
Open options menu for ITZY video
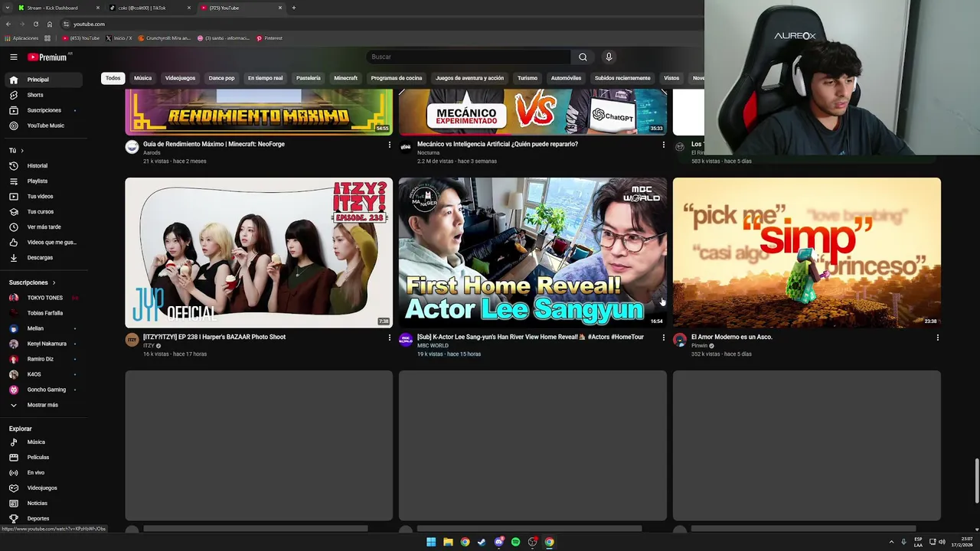[x=389, y=337]
